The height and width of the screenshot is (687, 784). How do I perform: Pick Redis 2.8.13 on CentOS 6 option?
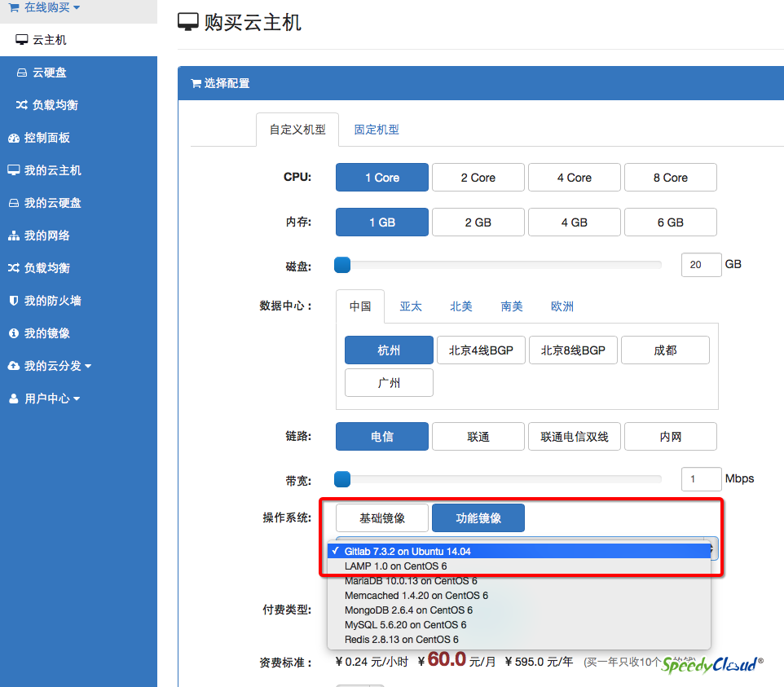coord(519,640)
